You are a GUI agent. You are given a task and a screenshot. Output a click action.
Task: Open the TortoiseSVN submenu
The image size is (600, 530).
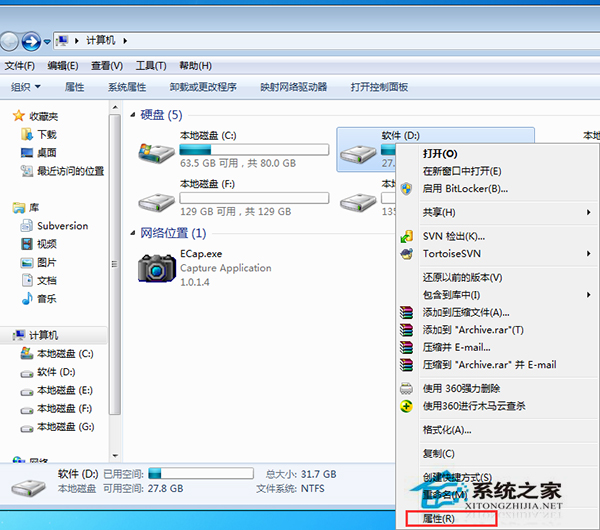pos(499,254)
